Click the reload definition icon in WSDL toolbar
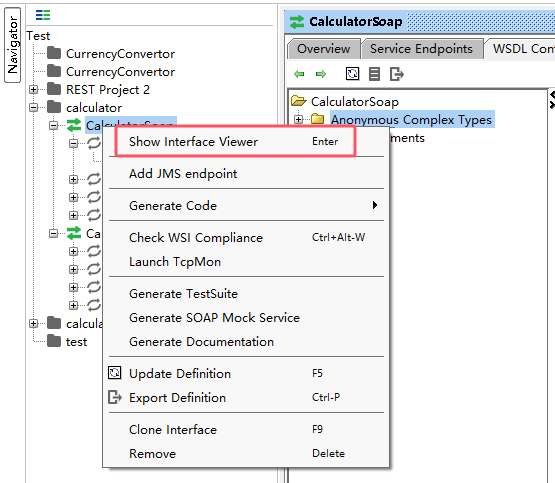555x483 pixels. (x=352, y=74)
